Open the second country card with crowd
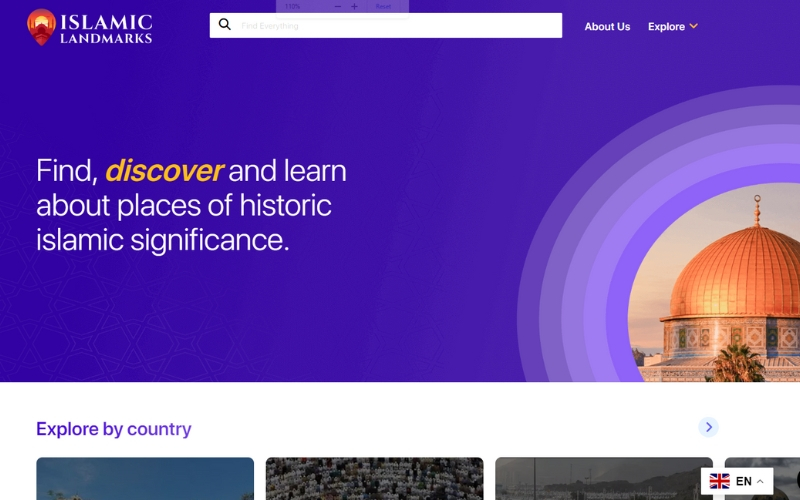Image resolution: width=800 pixels, height=500 pixels. (374, 479)
